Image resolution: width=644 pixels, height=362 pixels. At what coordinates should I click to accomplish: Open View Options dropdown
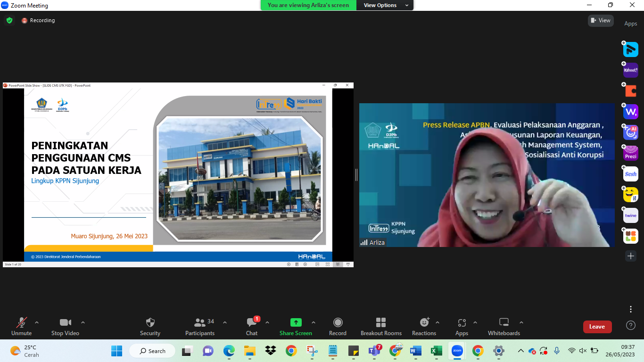386,5
